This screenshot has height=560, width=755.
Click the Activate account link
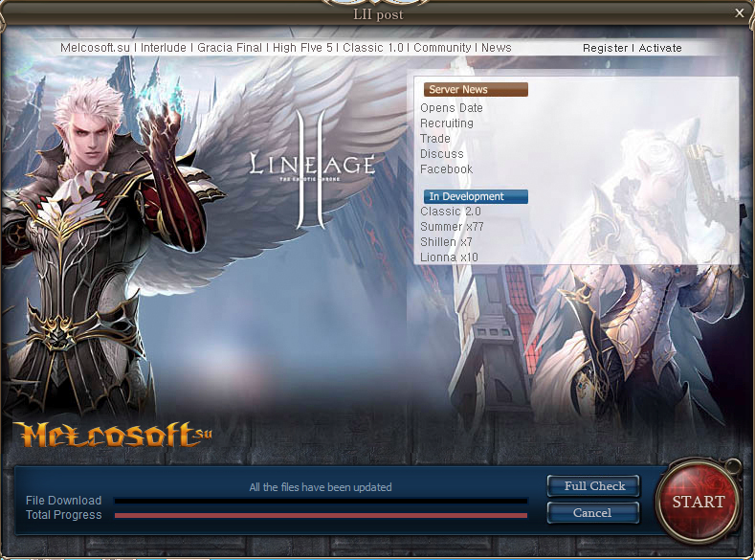click(660, 48)
